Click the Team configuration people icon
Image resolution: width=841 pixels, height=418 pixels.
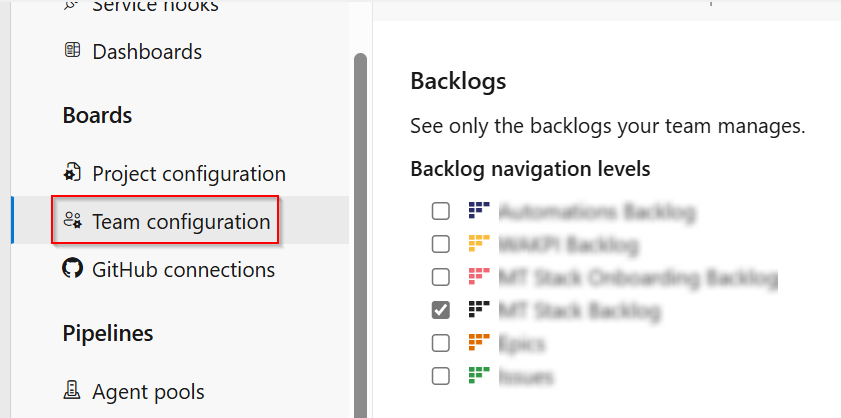coord(72,221)
